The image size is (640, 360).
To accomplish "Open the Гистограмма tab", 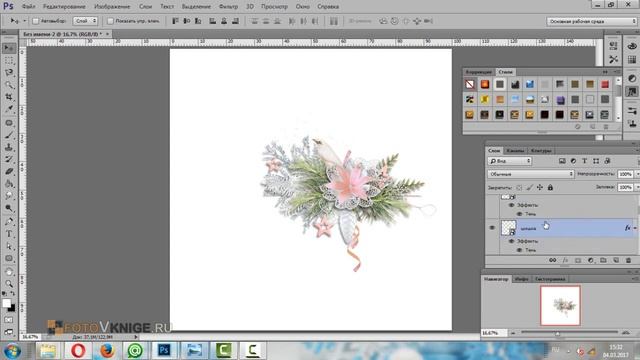I will (550, 279).
